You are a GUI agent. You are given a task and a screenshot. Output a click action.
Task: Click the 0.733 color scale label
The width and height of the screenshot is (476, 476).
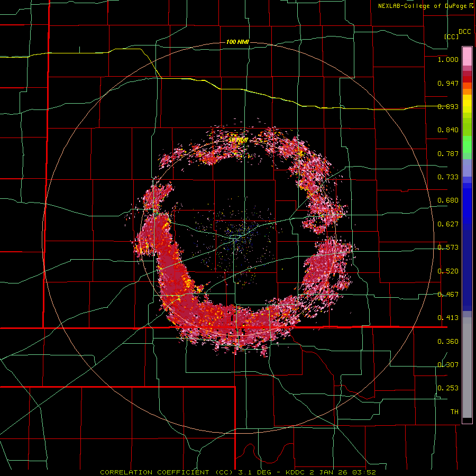pos(448,177)
